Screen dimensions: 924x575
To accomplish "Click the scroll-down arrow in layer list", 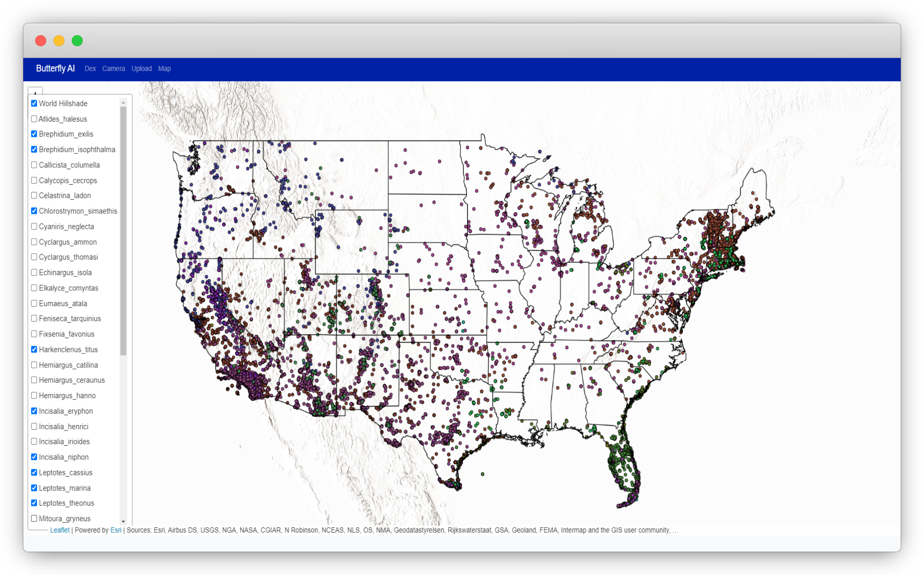I will click(x=123, y=521).
